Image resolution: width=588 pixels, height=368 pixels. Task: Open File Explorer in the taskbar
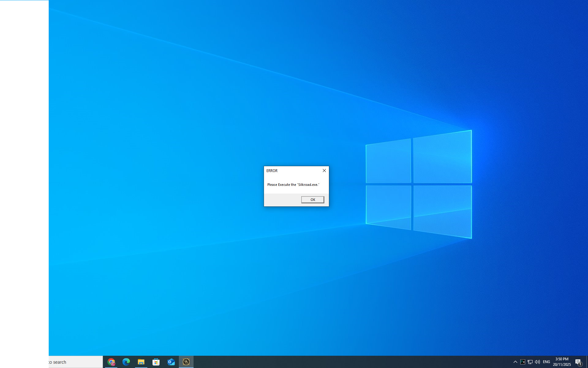click(141, 362)
